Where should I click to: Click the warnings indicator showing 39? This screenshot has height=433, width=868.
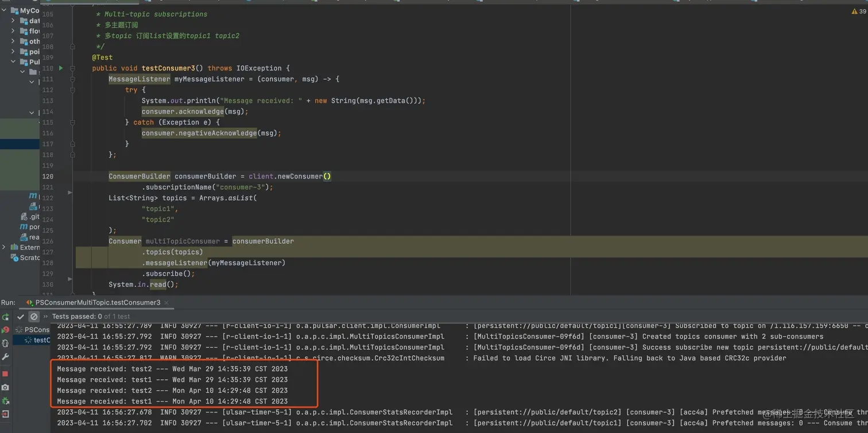[858, 11]
